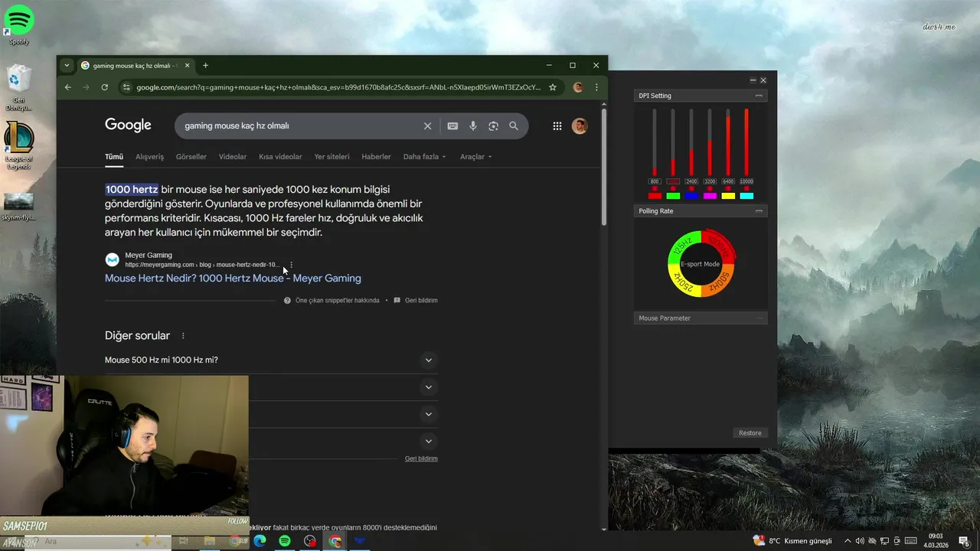Open Diğer sorular more options
This screenshot has height=551, width=980.
(183, 336)
